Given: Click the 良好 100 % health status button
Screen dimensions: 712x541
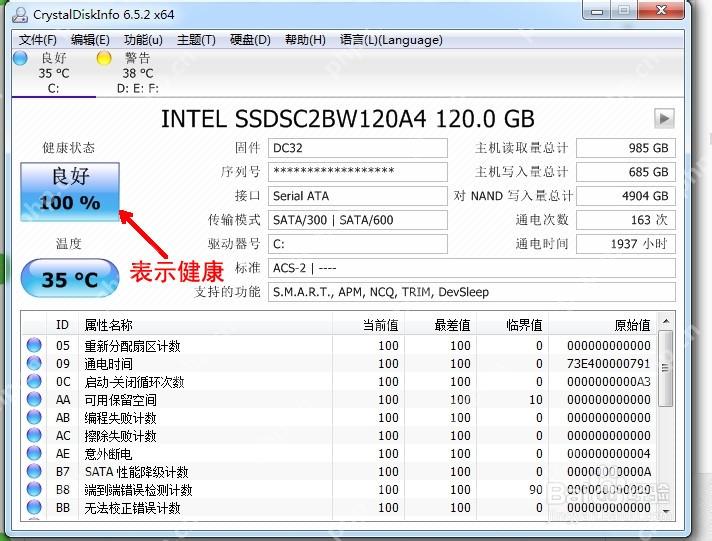Looking at the screenshot, I should pos(70,192).
